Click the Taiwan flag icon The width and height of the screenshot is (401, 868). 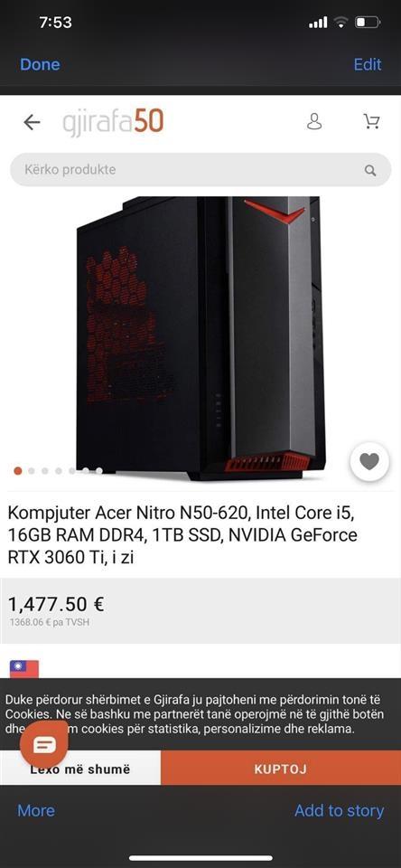24,669
